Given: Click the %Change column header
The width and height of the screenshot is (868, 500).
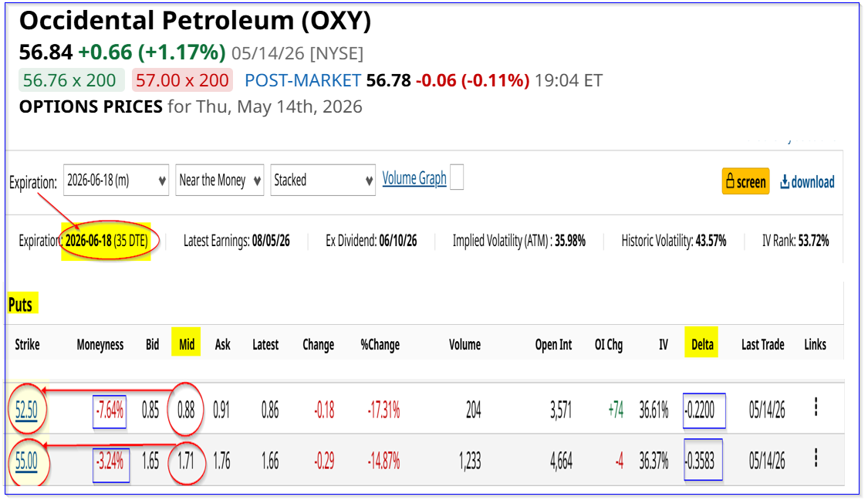Looking at the screenshot, I should tap(380, 344).
